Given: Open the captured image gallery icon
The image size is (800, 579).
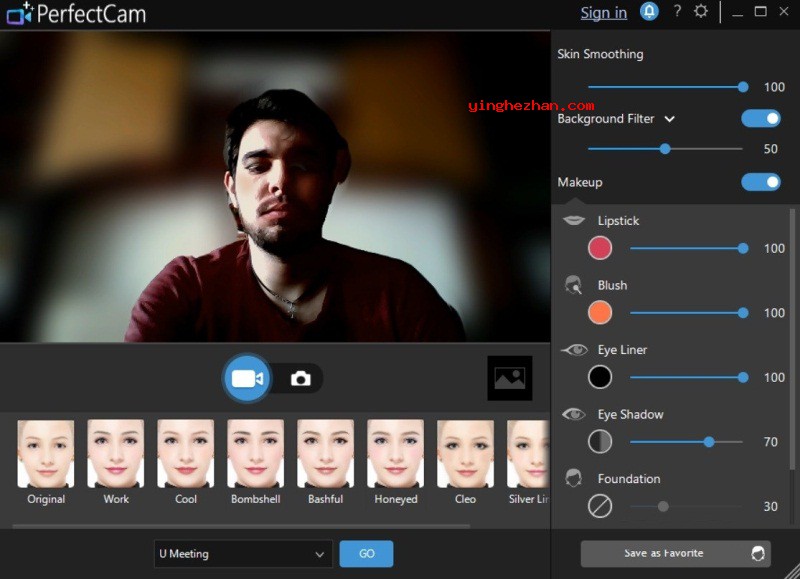Looking at the screenshot, I should tap(510, 378).
